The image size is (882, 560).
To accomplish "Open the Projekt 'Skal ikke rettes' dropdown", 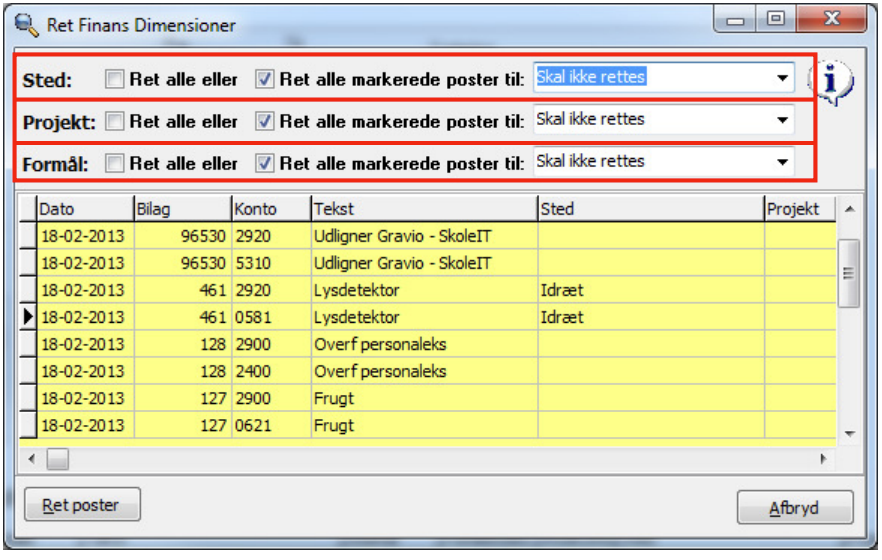I will [782, 121].
